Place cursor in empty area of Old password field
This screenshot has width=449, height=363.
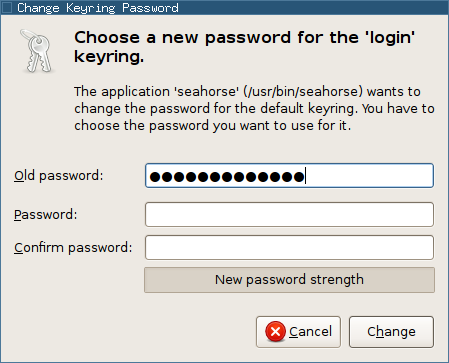point(369,175)
